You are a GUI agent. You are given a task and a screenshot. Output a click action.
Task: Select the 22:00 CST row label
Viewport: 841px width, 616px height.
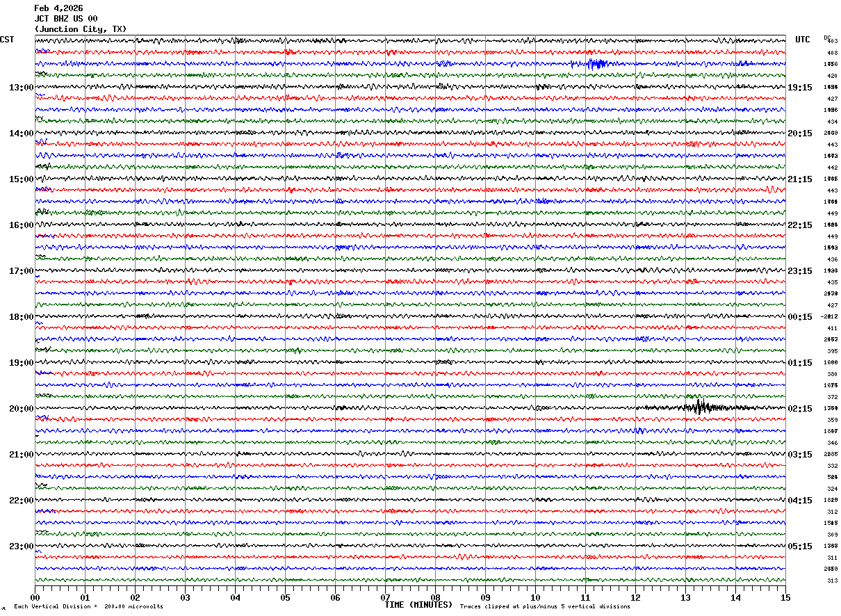tap(21, 501)
